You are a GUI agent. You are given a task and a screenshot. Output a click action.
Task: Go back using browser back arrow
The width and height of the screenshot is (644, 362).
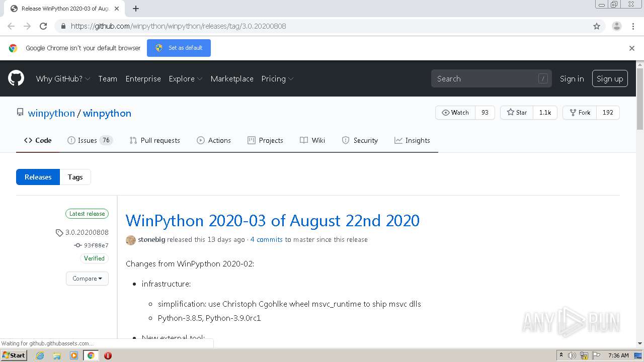(11, 26)
